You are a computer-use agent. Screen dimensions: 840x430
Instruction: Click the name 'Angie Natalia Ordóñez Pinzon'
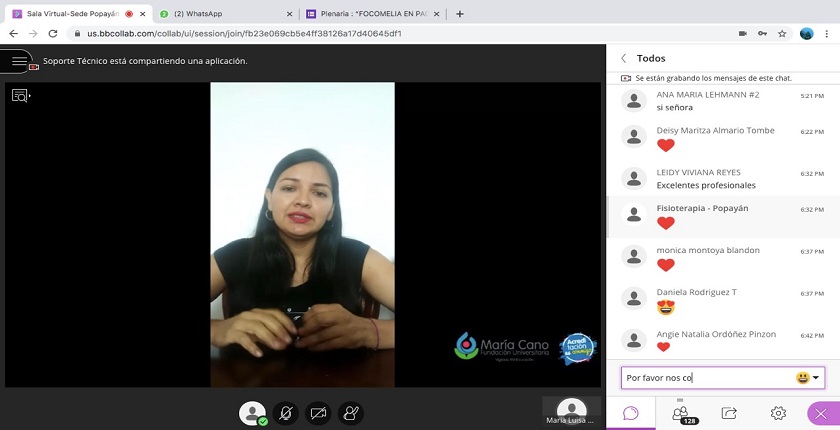(716, 334)
